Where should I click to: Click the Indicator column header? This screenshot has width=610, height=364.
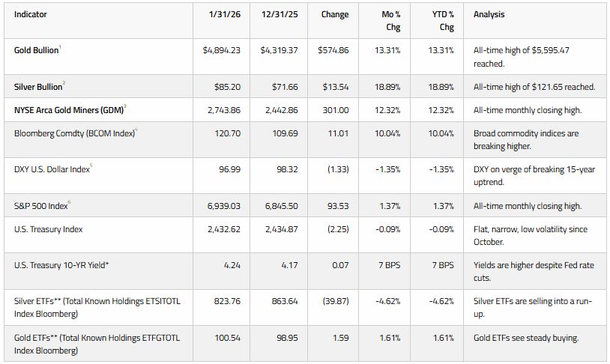pos(30,14)
